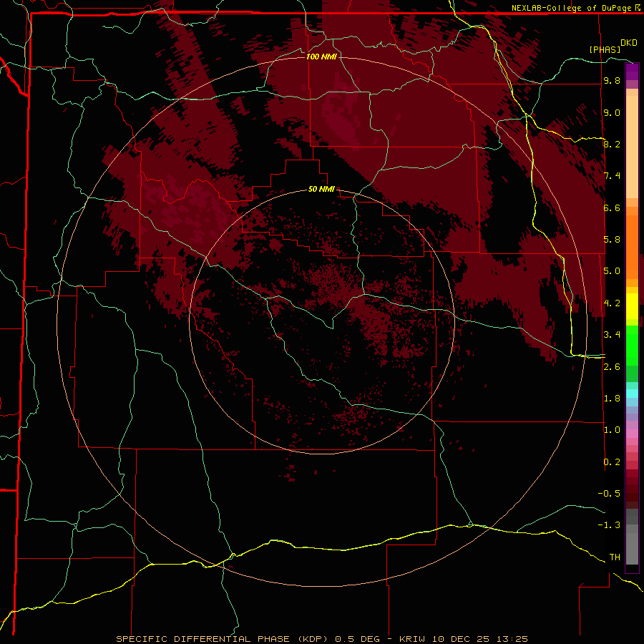
Task: Click the 100 NMI range ring label
Action: pos(321,57)
